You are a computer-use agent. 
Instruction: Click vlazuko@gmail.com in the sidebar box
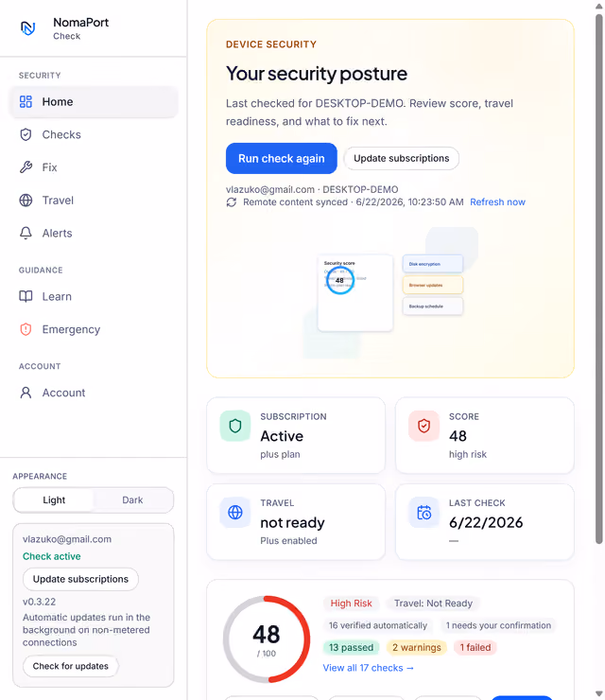67,539
